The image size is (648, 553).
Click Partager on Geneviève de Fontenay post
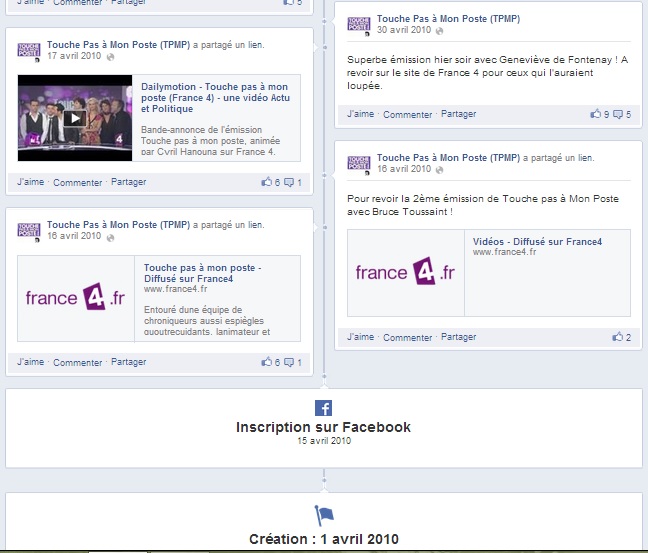point(458,114)
